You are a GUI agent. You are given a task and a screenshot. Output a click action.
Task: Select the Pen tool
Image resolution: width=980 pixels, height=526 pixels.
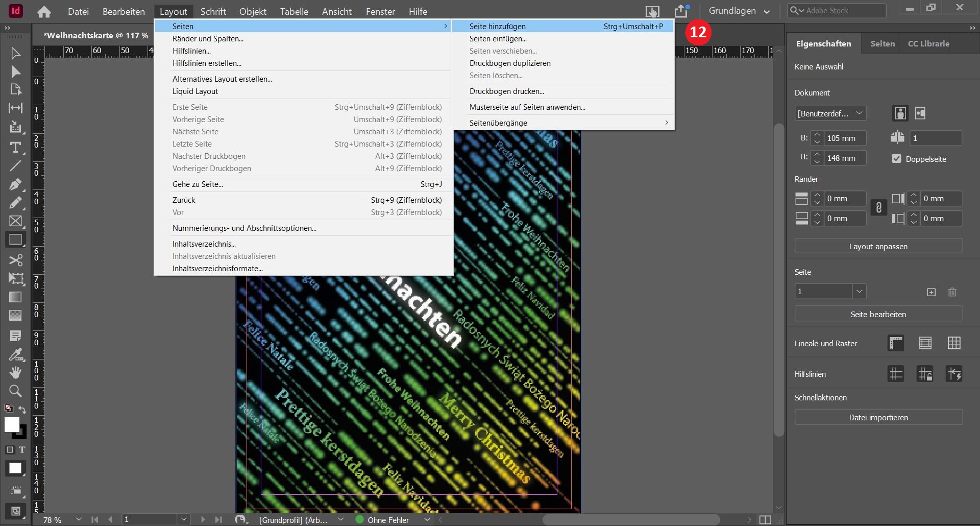pyautogui.click(x=15, y=184)
